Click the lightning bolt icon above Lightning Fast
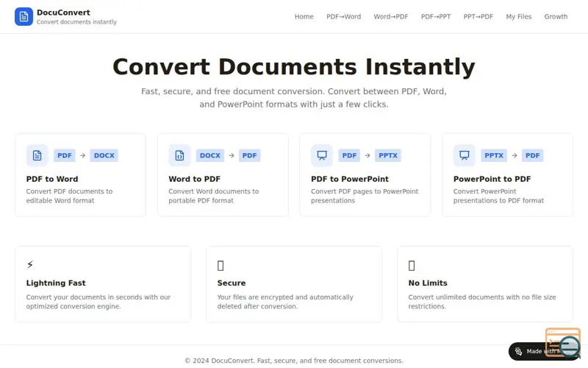Image resolution: width=588 pixels, height=368 pixels. (x=30, y=265)
